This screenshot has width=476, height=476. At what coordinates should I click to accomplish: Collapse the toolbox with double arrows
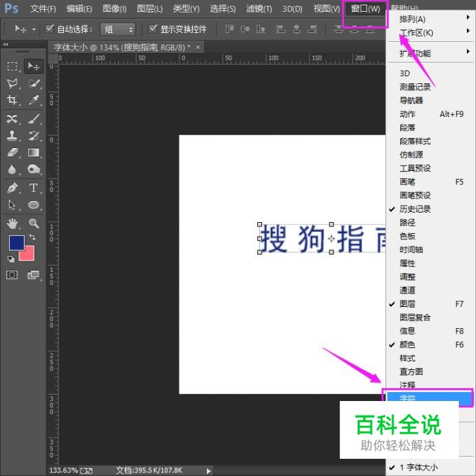click(6, 44)
